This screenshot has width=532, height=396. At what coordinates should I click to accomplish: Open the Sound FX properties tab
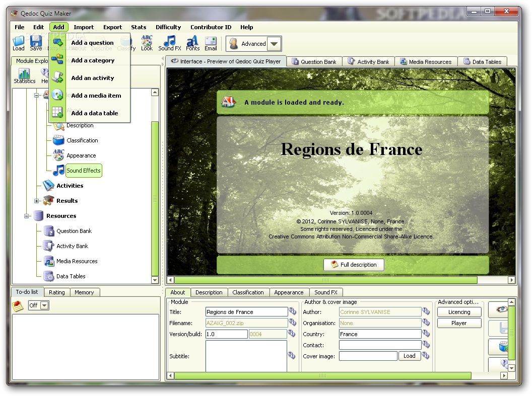click(x=326, y=292)
